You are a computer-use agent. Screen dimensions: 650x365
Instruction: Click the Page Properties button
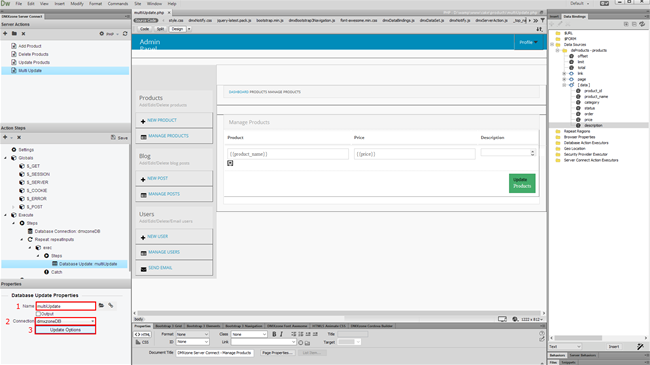(277, 353)
